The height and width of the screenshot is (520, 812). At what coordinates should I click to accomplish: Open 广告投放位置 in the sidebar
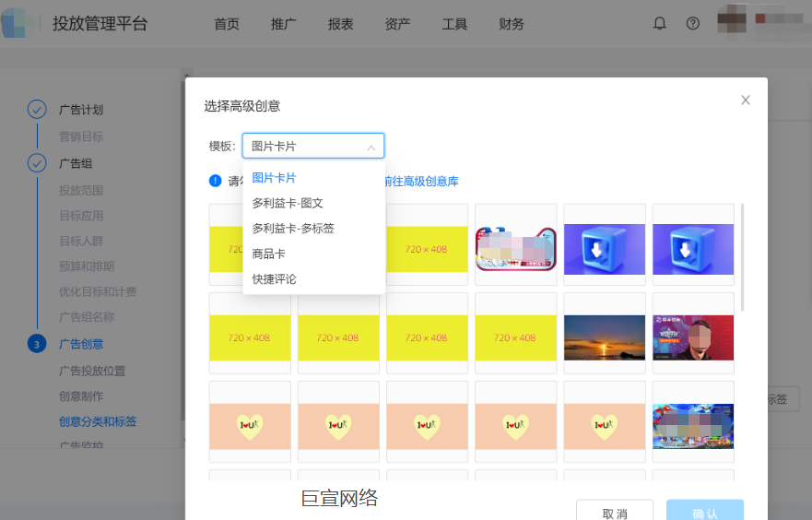pos(92,372)
